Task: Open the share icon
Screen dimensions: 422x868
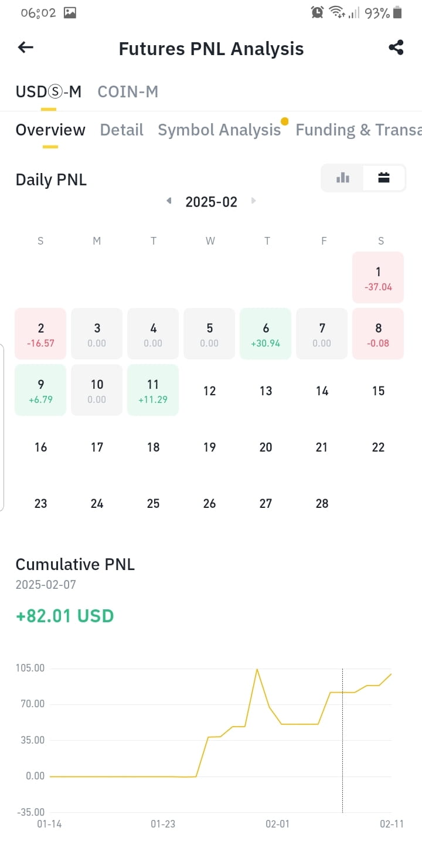Action: pos(396,48)
